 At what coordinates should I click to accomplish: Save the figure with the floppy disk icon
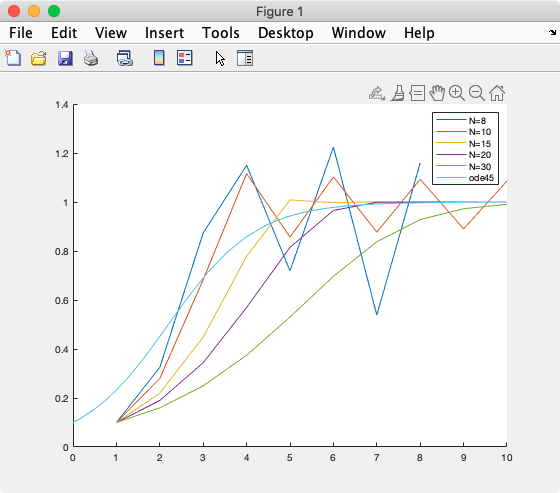[65, 58]
